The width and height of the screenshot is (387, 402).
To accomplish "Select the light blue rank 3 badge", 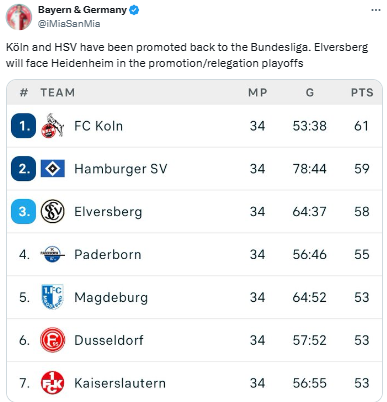I will click(23, 211).
